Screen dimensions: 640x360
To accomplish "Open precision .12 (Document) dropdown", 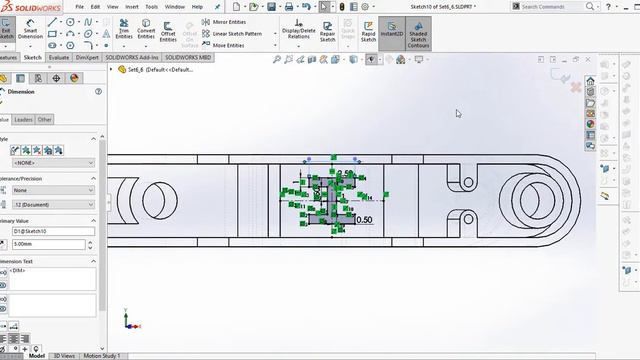I will [x=53, y=204].
